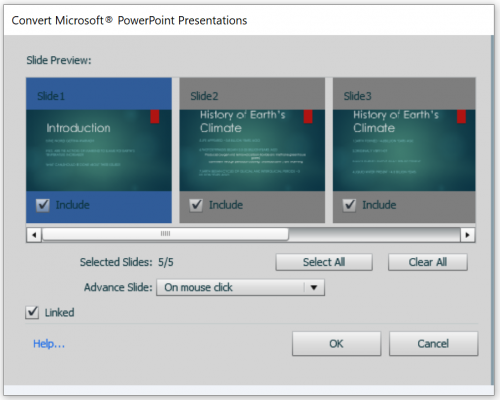Cancel the PowerPoint conversion dialog
Screen dimensions: 500x400
point(433,344)
